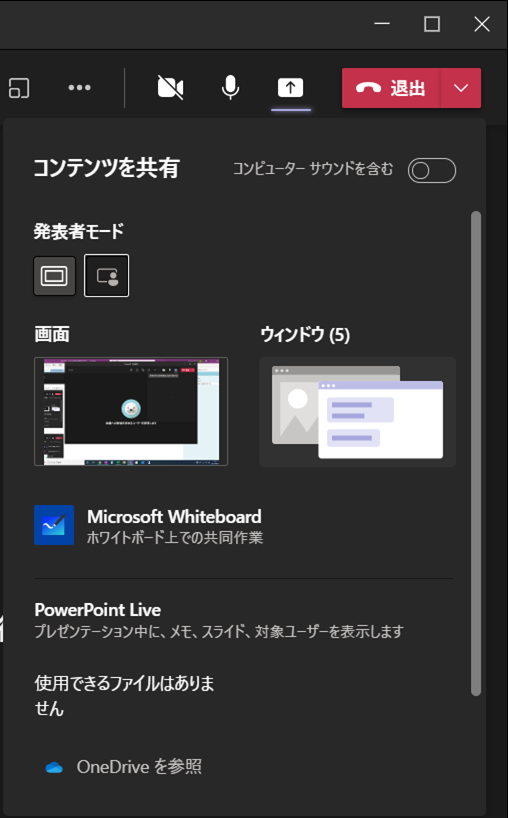Enable コンピューター サウンドを含む toggle

pyautogui.click(x=432, y=170)
